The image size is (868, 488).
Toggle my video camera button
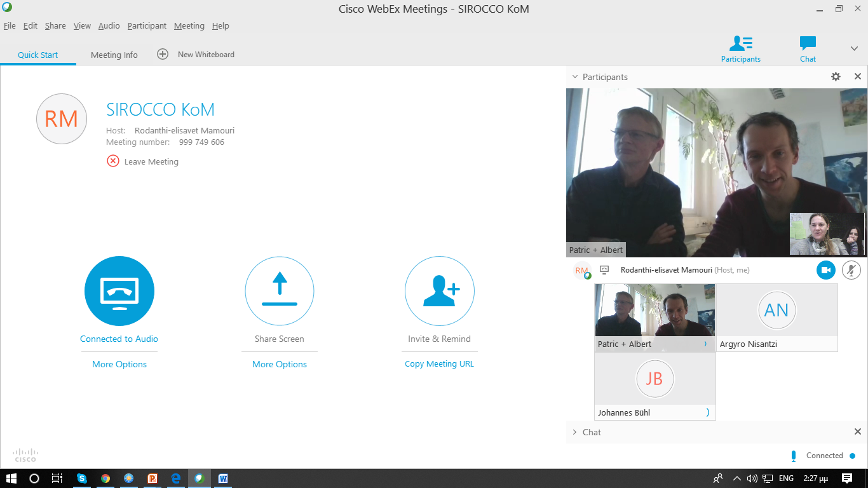point(826,270)
